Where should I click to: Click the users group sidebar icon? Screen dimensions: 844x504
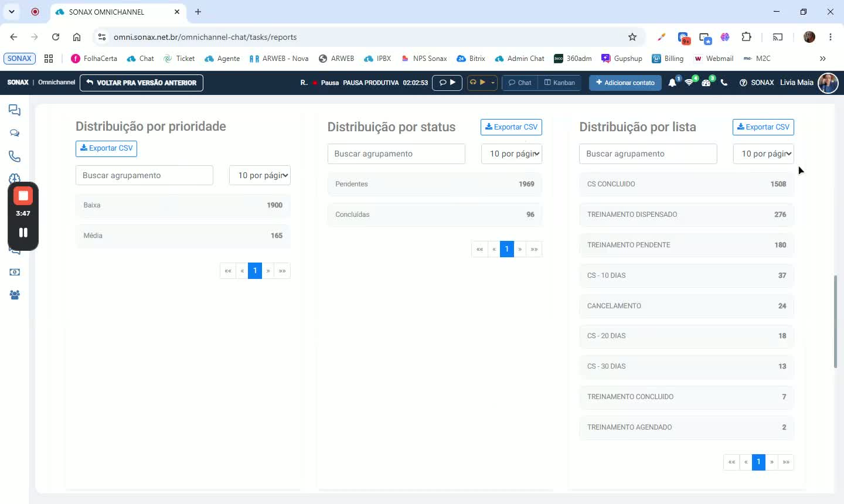(x=15, y=295)
